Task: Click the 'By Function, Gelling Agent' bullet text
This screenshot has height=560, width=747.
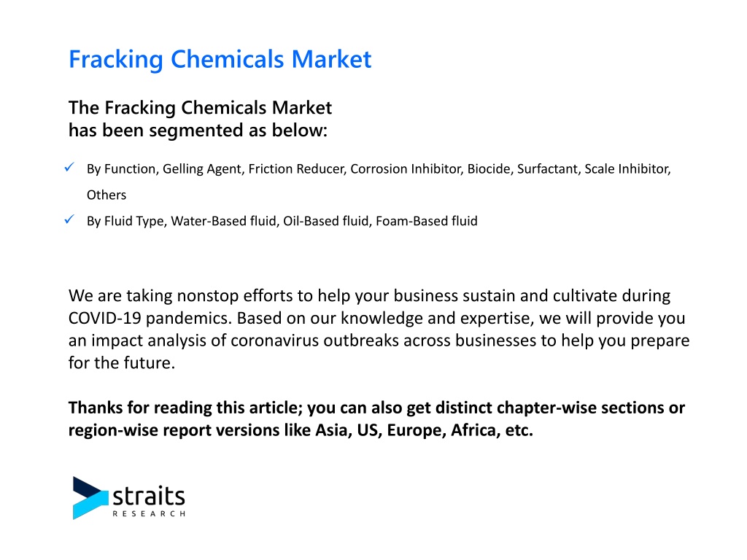Action: point(164,169)
